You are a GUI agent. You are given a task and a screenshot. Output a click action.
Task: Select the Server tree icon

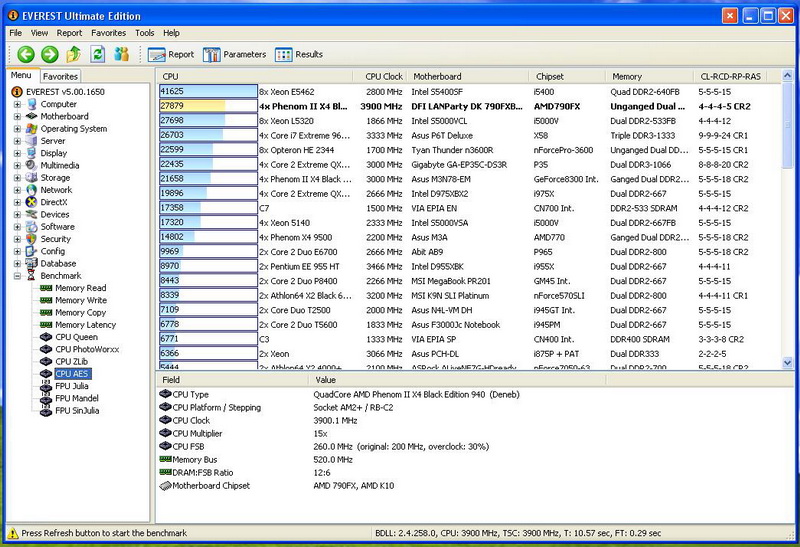click(32, 141)
